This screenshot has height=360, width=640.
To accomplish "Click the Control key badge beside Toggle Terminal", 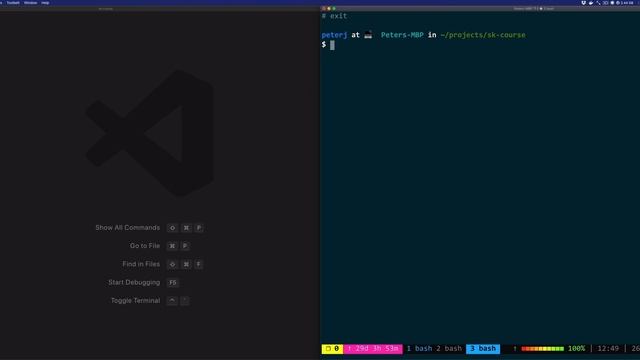I will coord(172,300).
